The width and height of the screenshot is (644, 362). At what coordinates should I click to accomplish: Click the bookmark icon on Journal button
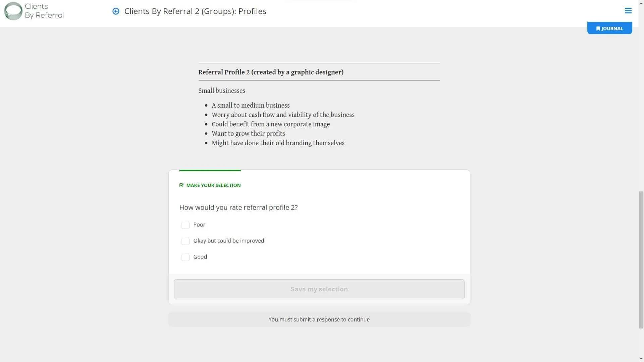[x=598, y=28]
